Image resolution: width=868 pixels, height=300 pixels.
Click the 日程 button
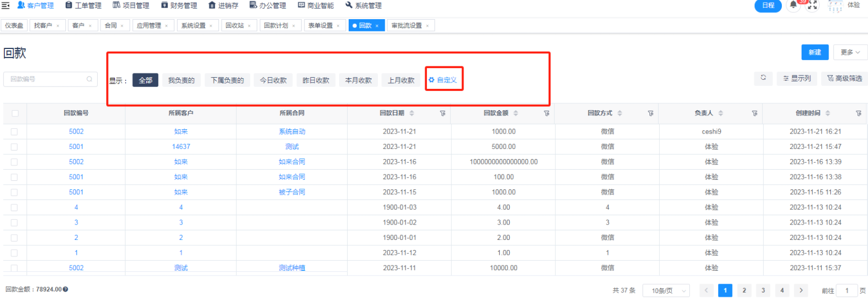768,5
